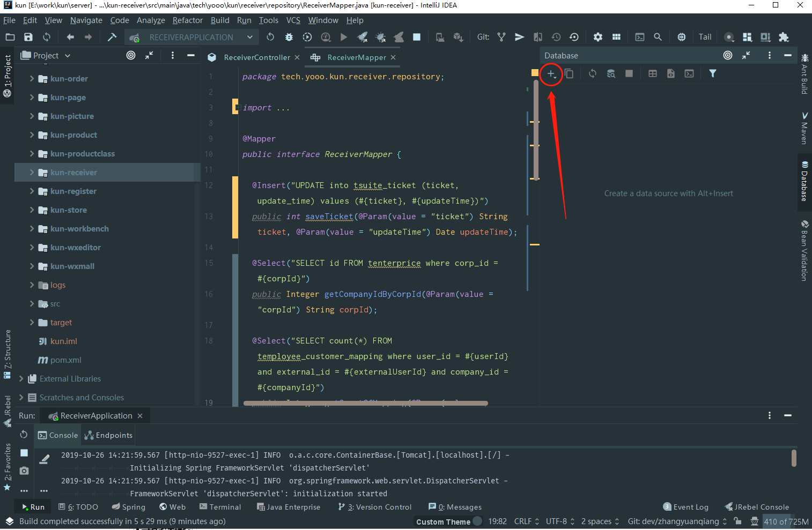This screenshot has height=530, width=812.
Task: Toggle the 1: Project tool window button
Action: [8, 76]
